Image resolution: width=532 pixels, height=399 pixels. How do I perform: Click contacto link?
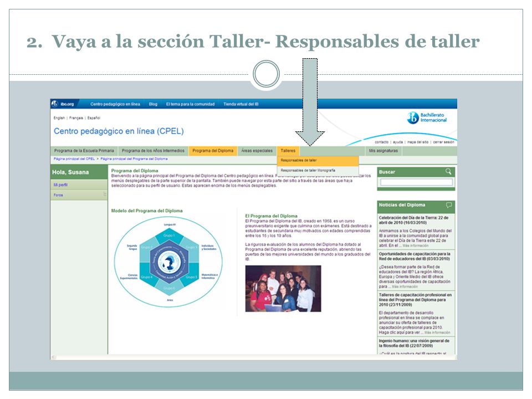click(x=381, y=142)
